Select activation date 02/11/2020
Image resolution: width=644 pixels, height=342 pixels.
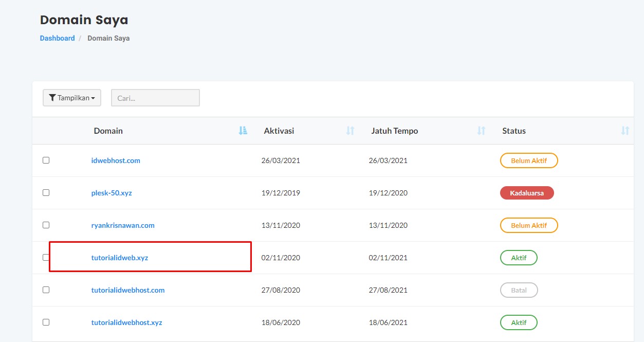(x=281, y=258)
